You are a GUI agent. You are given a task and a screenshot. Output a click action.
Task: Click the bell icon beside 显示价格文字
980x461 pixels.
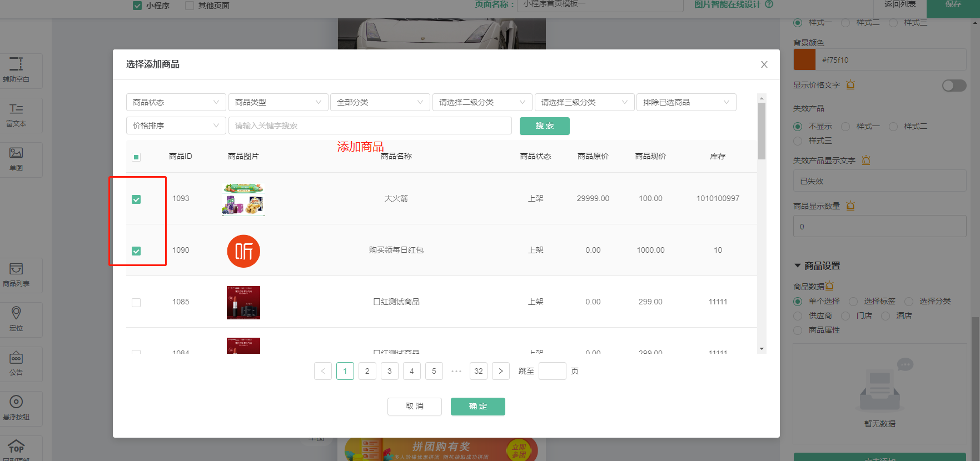[x=850, y=85]
